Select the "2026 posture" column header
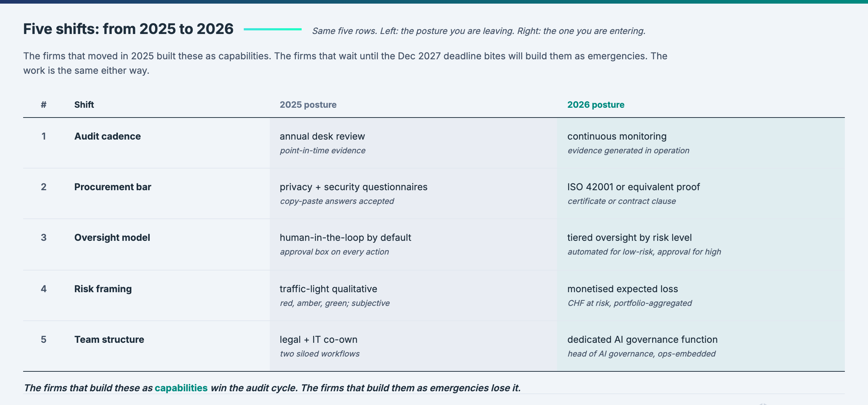Screen dimensions: 868x405 (596, 105)
